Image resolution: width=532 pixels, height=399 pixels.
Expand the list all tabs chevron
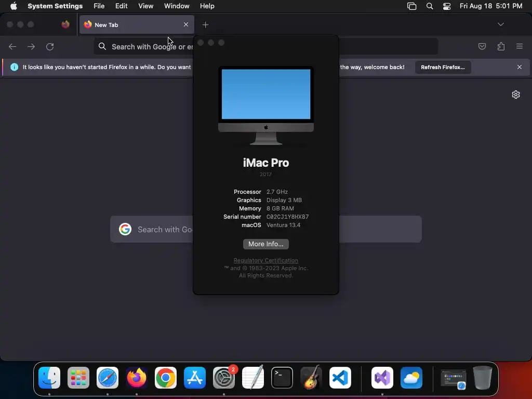coord(501,24)
